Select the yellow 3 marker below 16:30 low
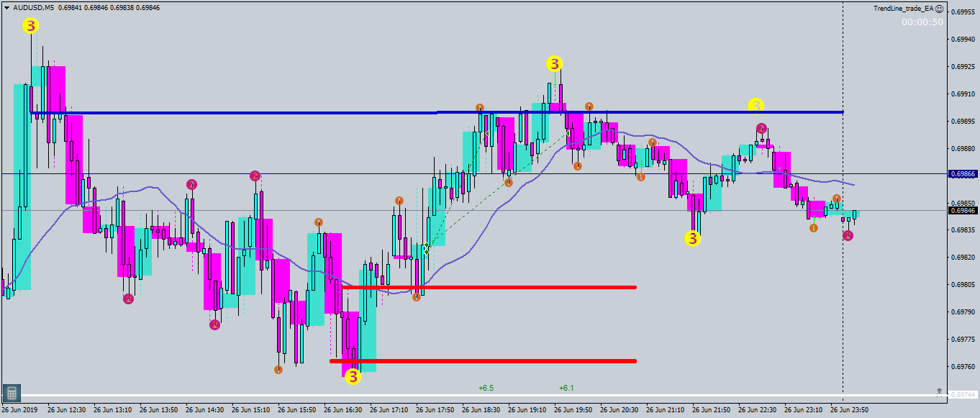Viewport: 980px width, 418px height. click(353, 376)
